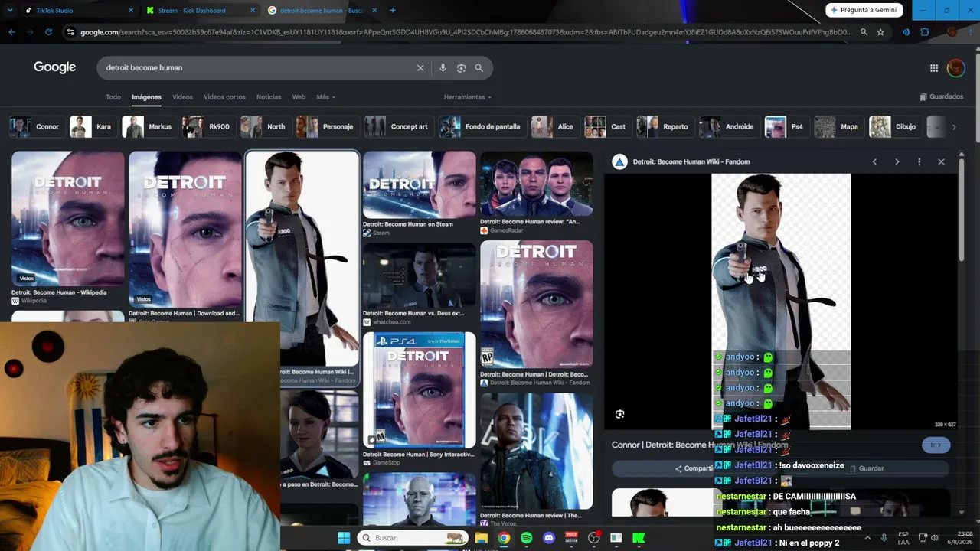Image resolution: width=980 pixels, height=551 pixels.
Task: Close the image preview panel
Action: 941,161
